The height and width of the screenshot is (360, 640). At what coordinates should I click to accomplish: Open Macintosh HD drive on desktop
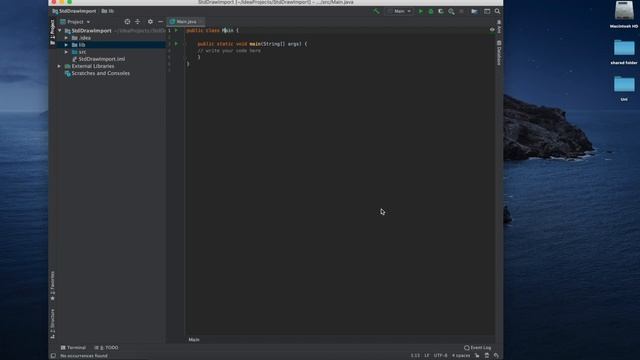624,15
